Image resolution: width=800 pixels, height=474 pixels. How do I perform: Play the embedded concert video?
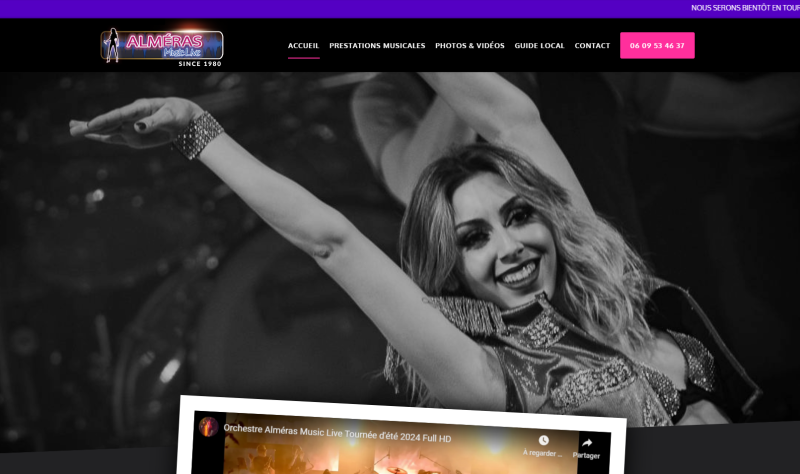click(x=400, y=458)
